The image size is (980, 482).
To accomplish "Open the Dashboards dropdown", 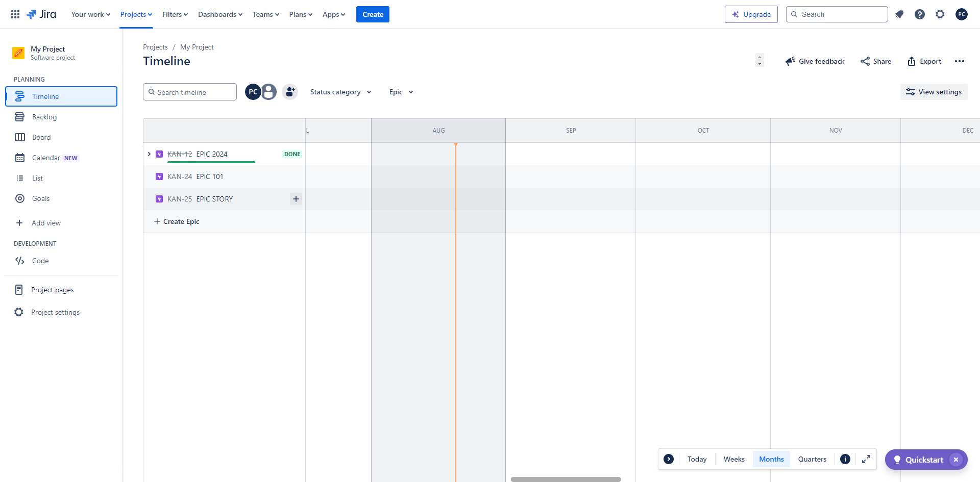I will (x=220, y=14).
